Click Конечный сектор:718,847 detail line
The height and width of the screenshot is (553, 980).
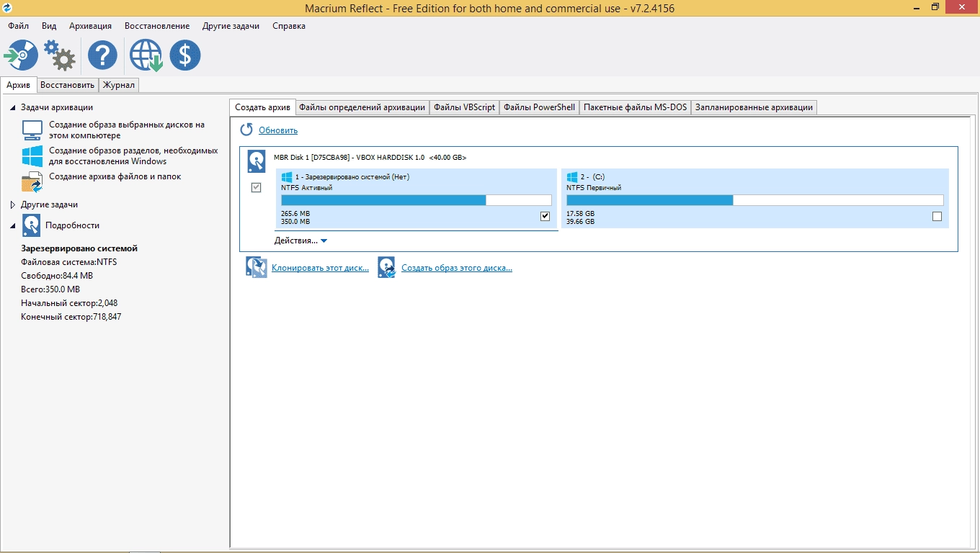71,317
